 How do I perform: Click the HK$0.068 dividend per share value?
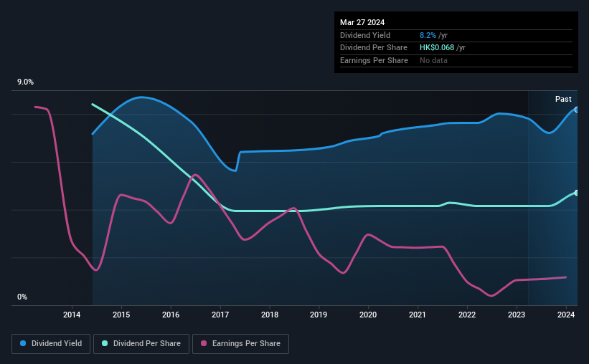point(437,48)
